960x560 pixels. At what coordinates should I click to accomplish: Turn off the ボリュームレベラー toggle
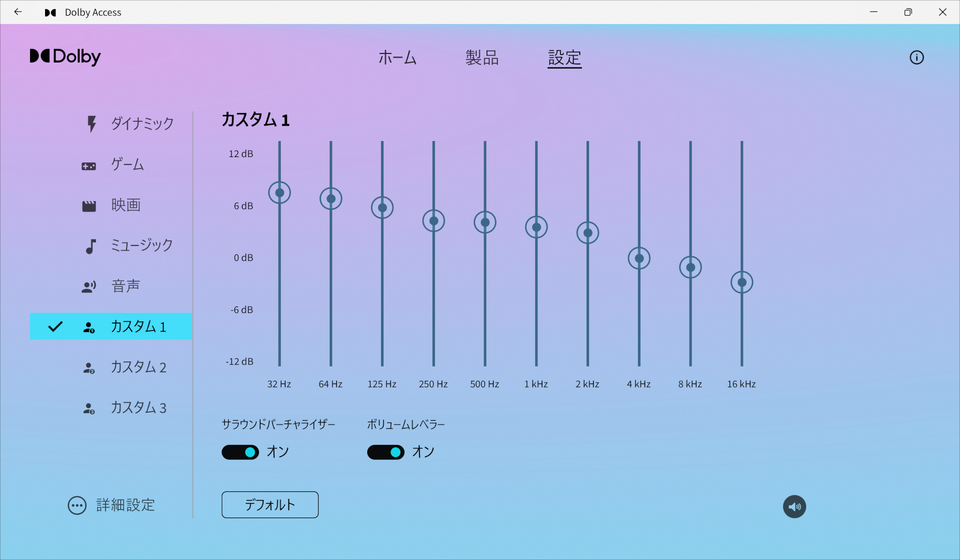pos(385,452)
